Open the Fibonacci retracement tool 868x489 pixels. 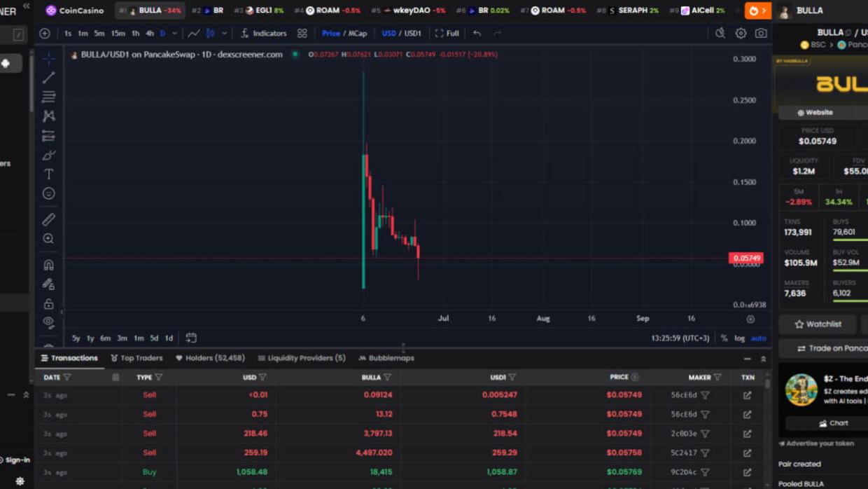[48, 97]
